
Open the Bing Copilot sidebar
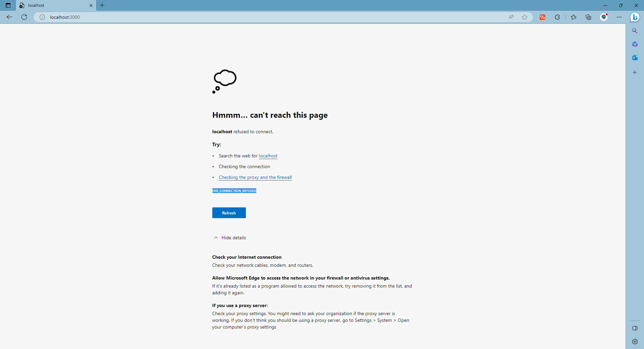635,17
